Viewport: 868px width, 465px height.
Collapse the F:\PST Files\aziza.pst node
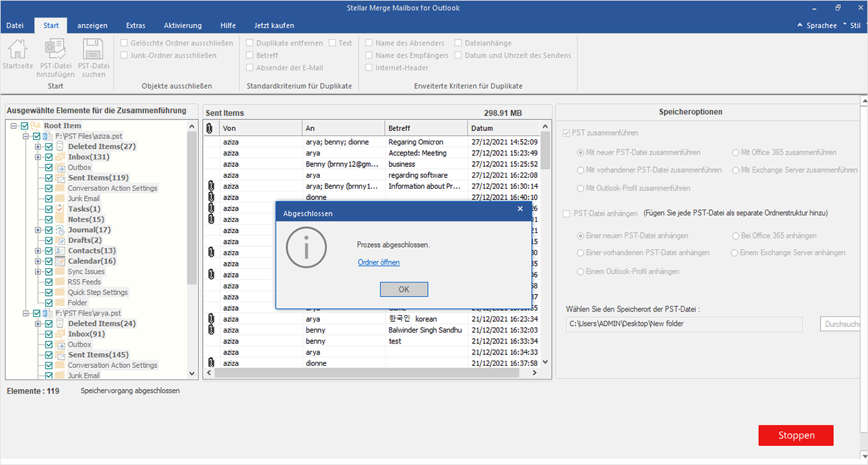(x=26, y=136)
